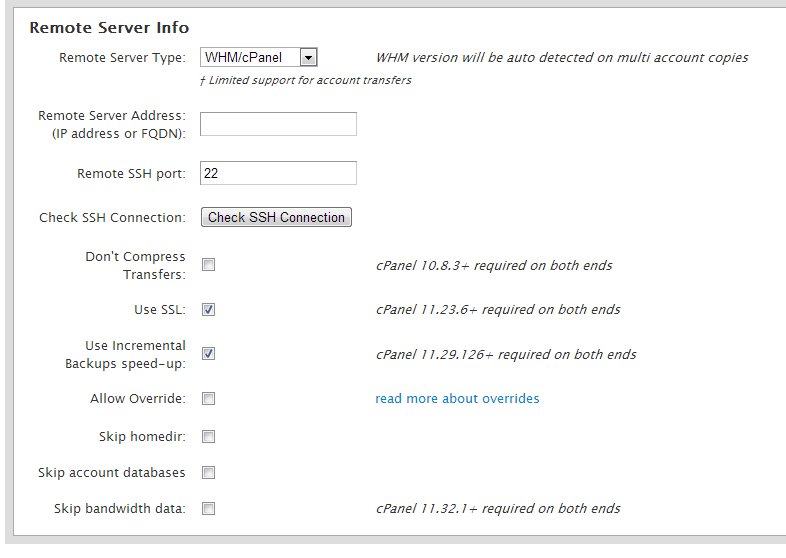Enable the Skip account databases checkbox
786x558 pixels.
pyautogui.click(x=209, y=472)
